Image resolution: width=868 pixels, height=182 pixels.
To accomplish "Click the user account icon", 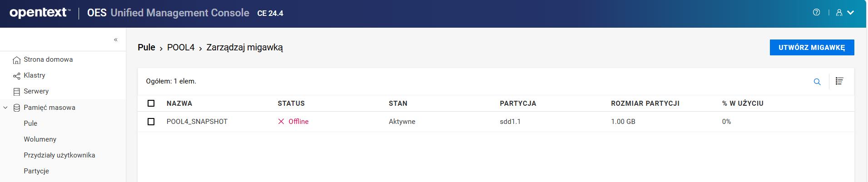I will click(839, 13).
